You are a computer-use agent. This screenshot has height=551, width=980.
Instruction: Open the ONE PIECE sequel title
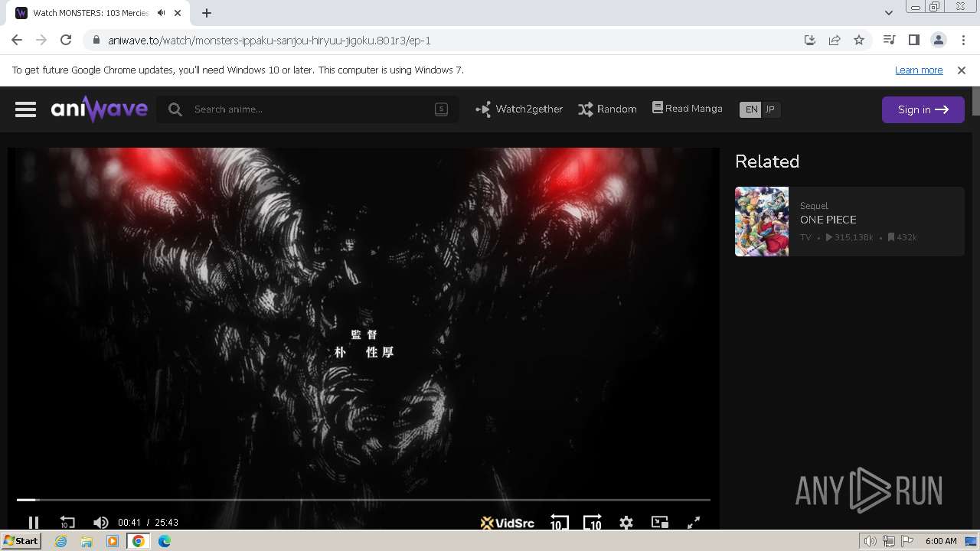pyautogui.click(x=828, y=220)
